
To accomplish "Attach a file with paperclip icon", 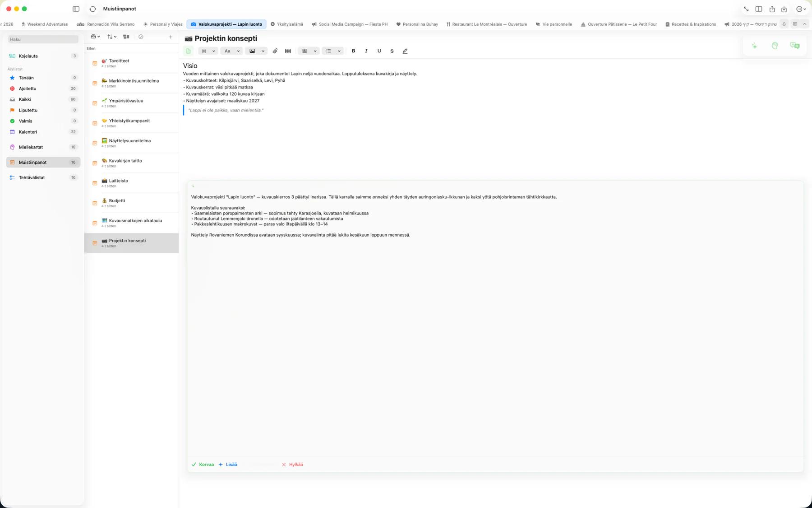I will 275,51.
